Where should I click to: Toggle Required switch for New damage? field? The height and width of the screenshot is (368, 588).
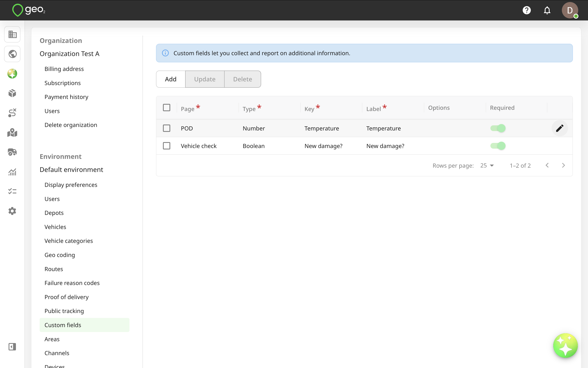pos(498,146)
